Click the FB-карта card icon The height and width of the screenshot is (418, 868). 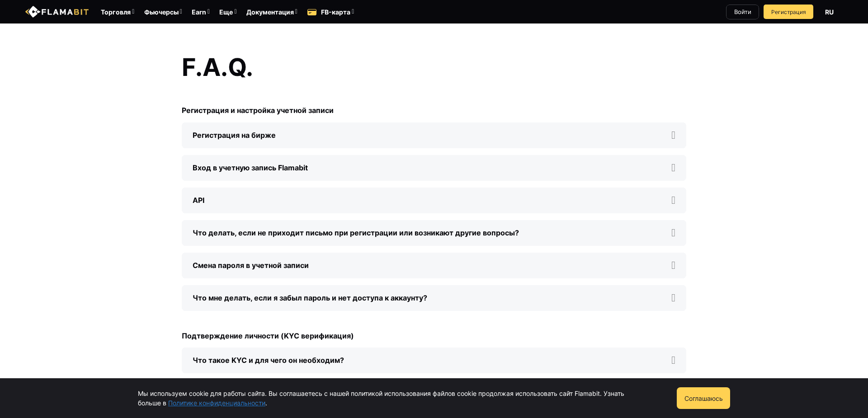pos(312,12)
